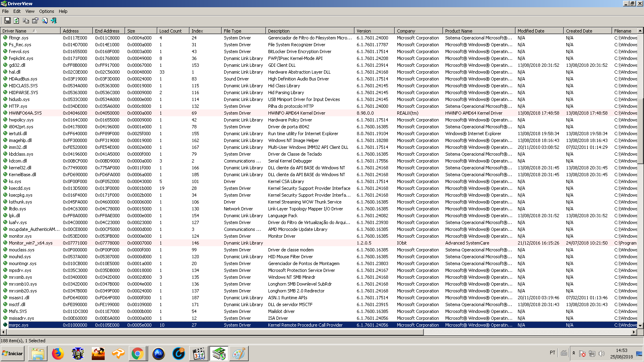Open the Paint palette icon in the taskbar
Viewport: 644px width, 362px height.
pyautogui.click(x=239, y=354)
